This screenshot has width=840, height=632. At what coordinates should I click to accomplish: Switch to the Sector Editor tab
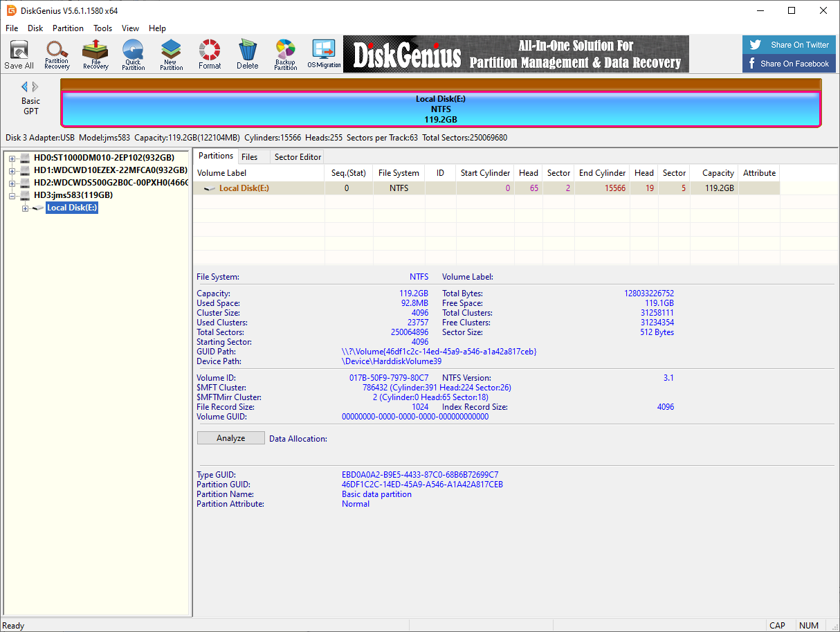click(298, 157)
